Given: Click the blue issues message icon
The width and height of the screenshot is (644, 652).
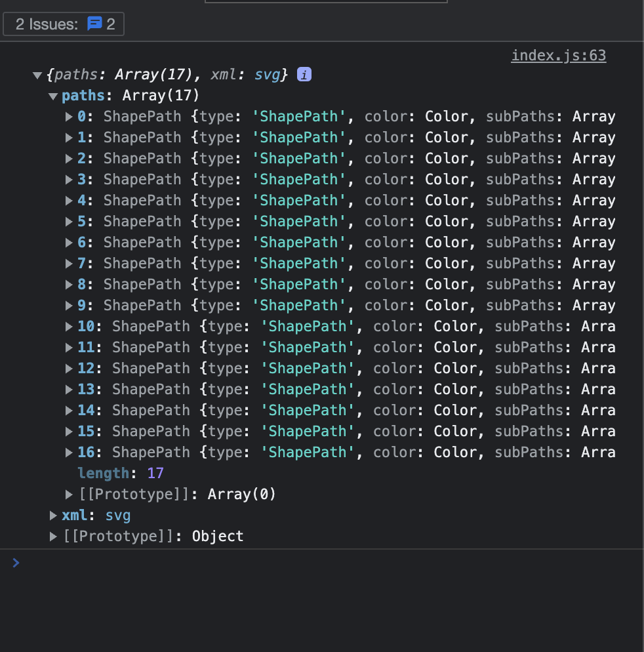Looking at the screenshot, I should pos(95,24).
